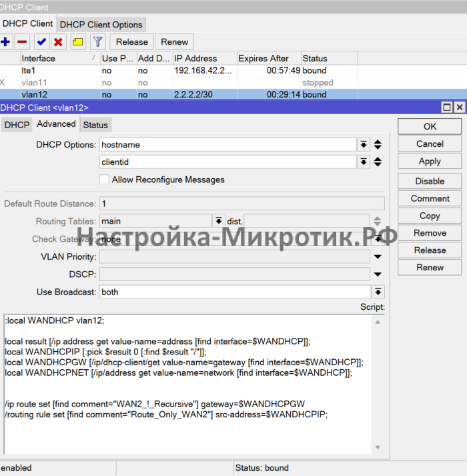Click the DSCP input field
Viewport: 467px width, 476px height.
click(235, 274)
